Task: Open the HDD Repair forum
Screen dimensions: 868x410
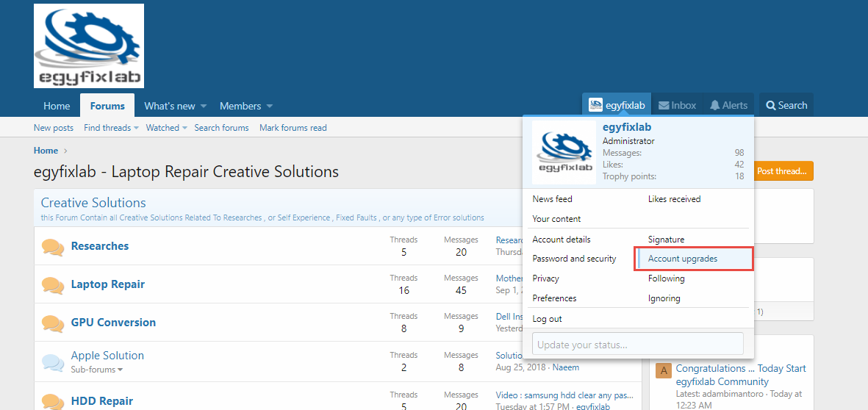Action: (102, 402)
